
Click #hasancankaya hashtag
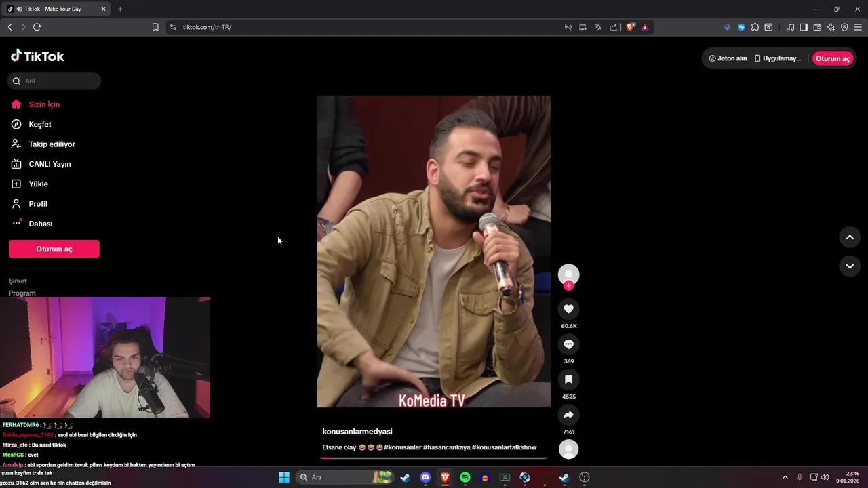(x=446, y=447)
